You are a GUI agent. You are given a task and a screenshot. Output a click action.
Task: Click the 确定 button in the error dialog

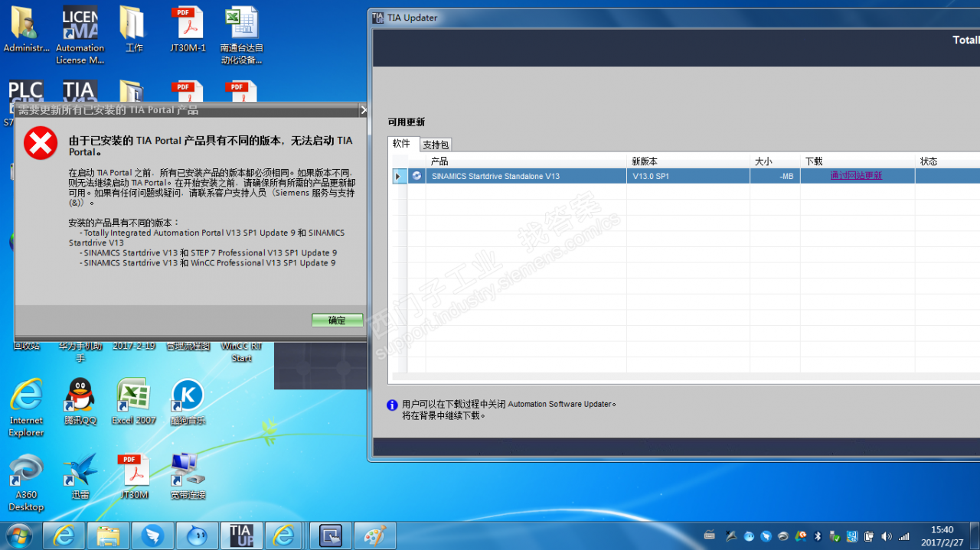tap(337, 320)
